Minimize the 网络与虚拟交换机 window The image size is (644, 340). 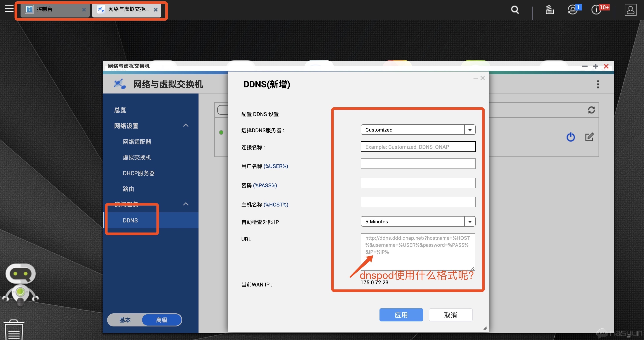(x=585, y=66)
